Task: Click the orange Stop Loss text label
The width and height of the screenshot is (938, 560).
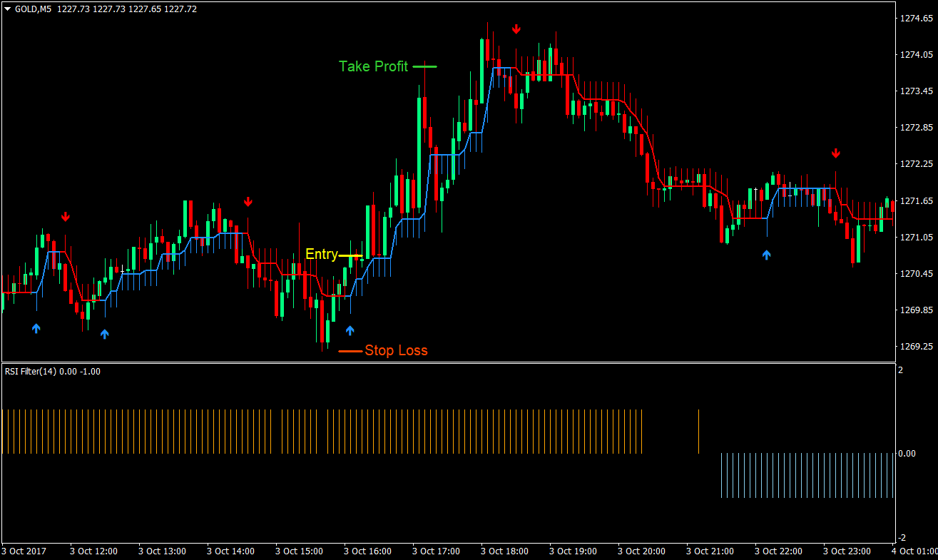Action: (396, 350)
